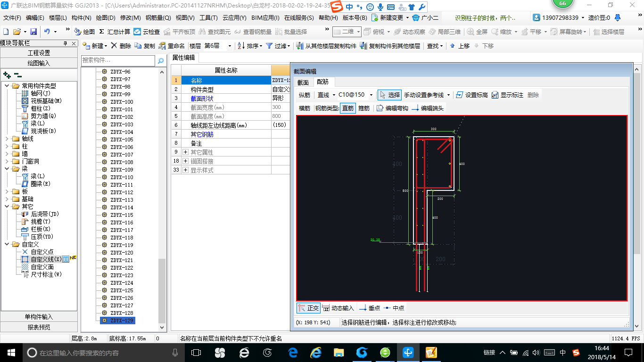Click the new file icon in toolbar
644x362 pixels.
6,32
